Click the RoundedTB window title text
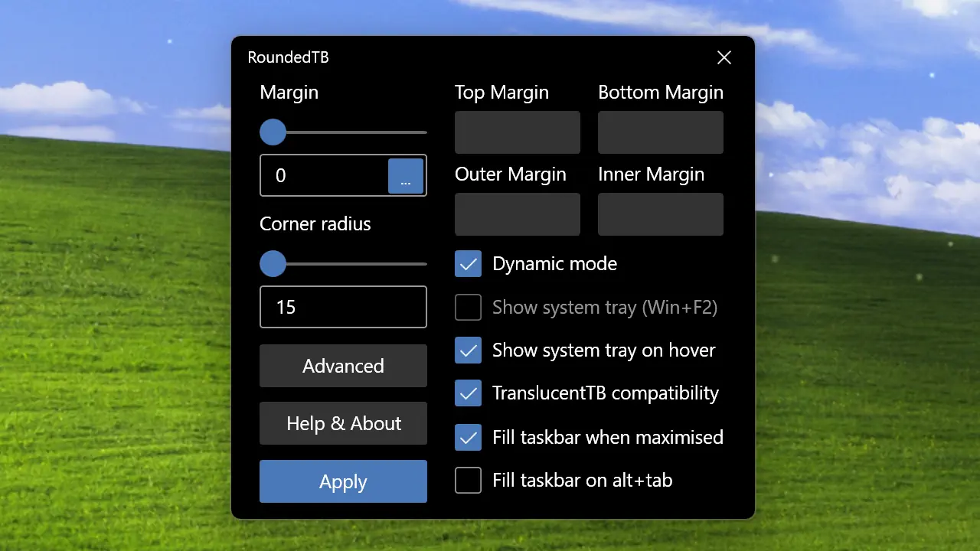 coord(289,57)
